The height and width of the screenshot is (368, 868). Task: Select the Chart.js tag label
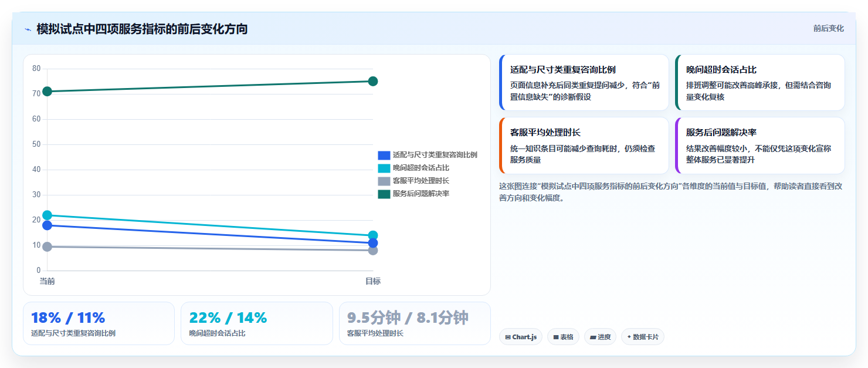(524, 337)
